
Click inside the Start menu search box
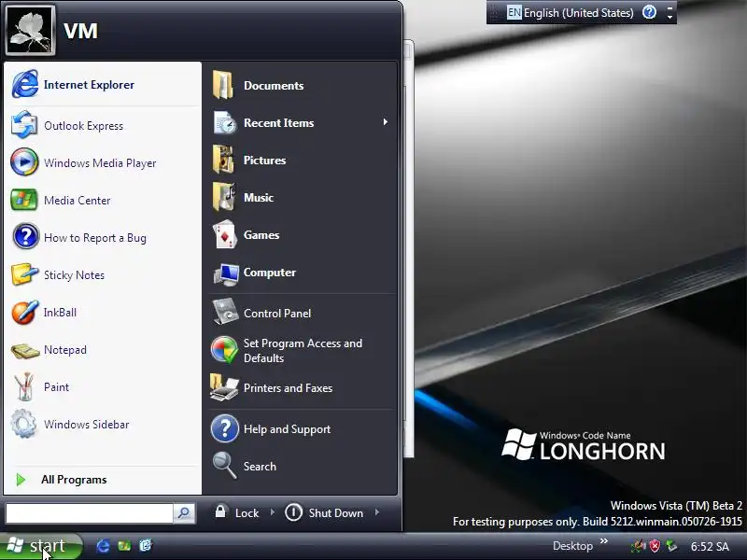[89, 513]
